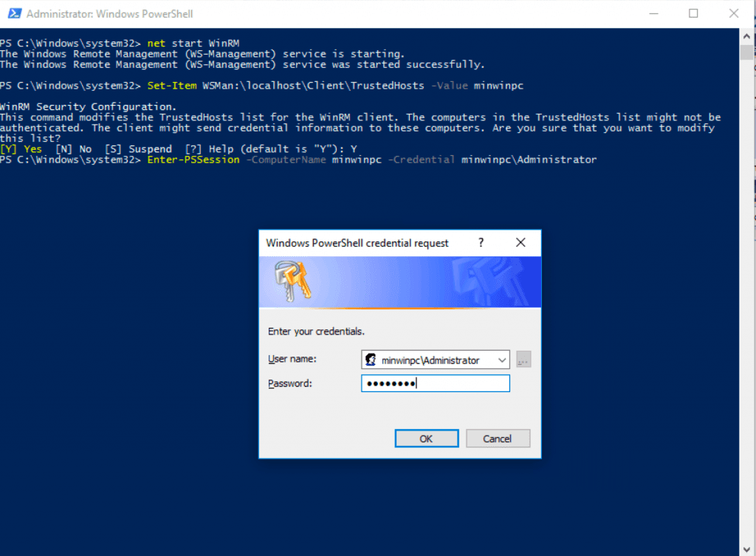Click OK to submit credentials
Screen dimensions: 756x556
pos(427,439)
